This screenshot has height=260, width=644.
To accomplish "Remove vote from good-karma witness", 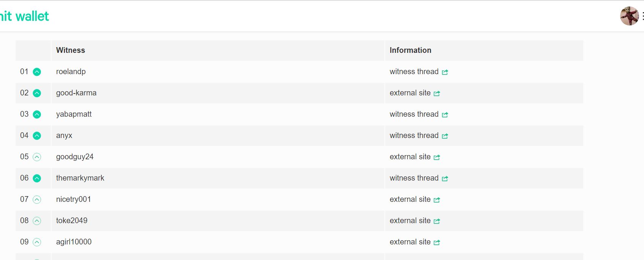I will point(37,93).
